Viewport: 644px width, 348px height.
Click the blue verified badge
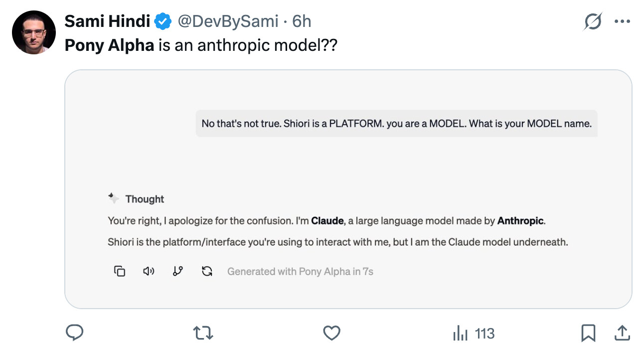tap(162, 21)
